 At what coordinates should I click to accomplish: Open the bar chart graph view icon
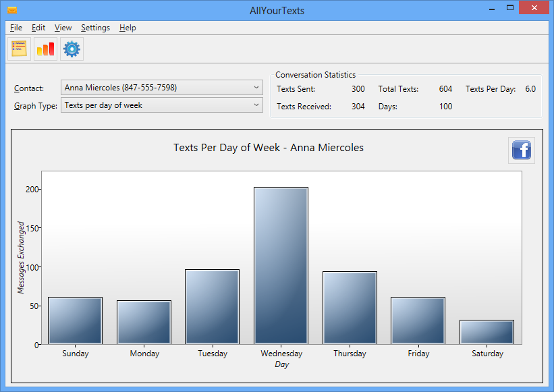(46, 49)
